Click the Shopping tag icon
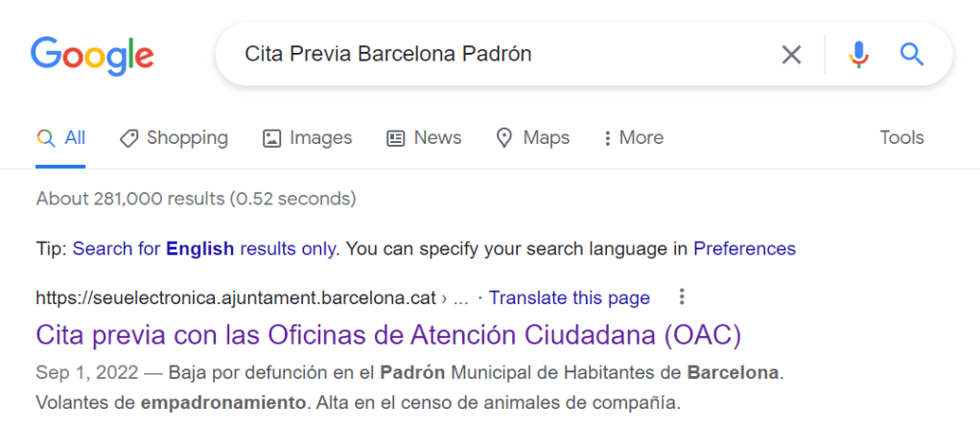 click(128, 138)
